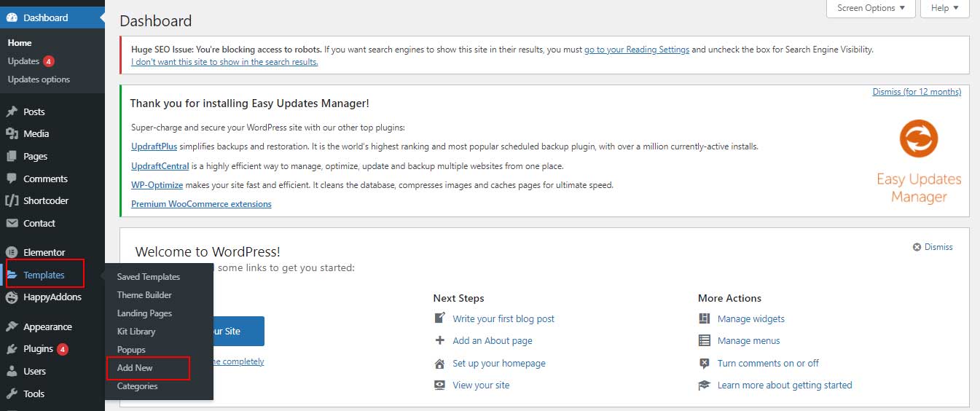Click the Dismiss link in Welcome panel

coord(938,247)
